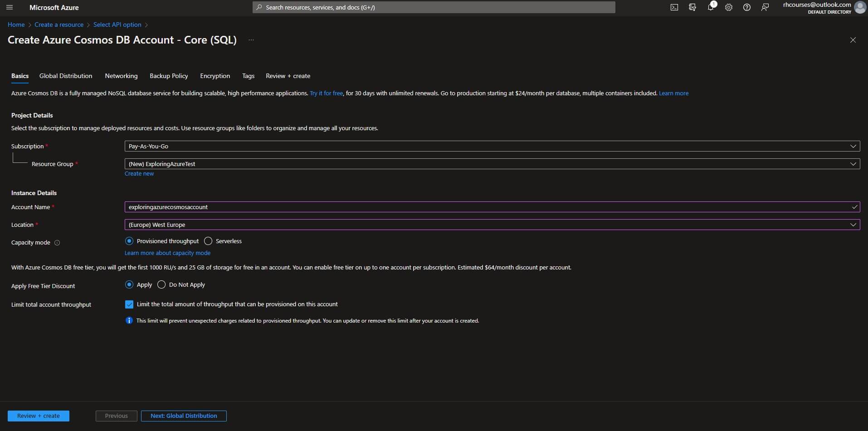Open the portal hamburger menu

10,7
